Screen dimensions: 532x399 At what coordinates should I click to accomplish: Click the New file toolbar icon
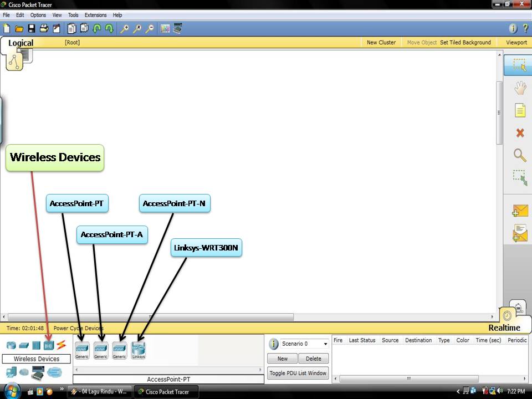click(7, 28)
